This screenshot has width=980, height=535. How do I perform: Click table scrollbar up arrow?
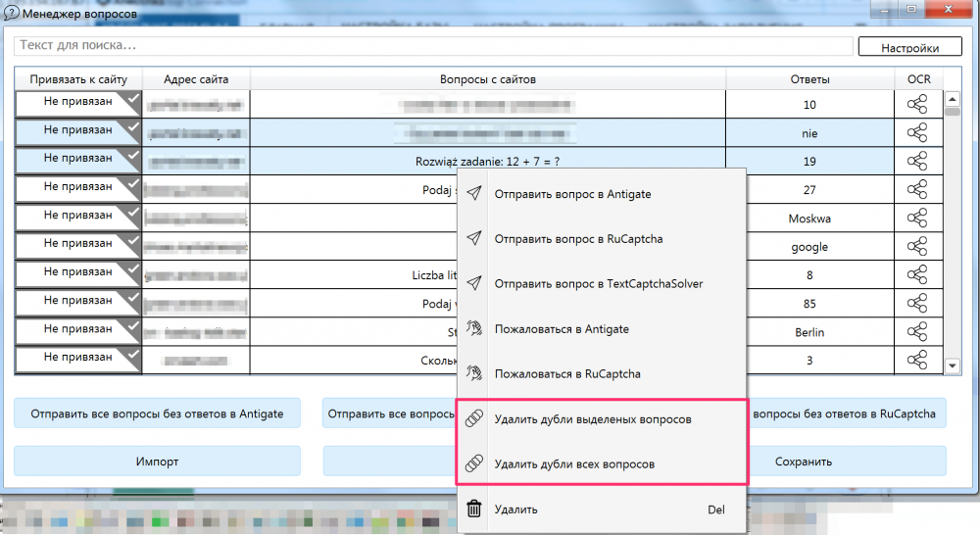tap(952, 99)
